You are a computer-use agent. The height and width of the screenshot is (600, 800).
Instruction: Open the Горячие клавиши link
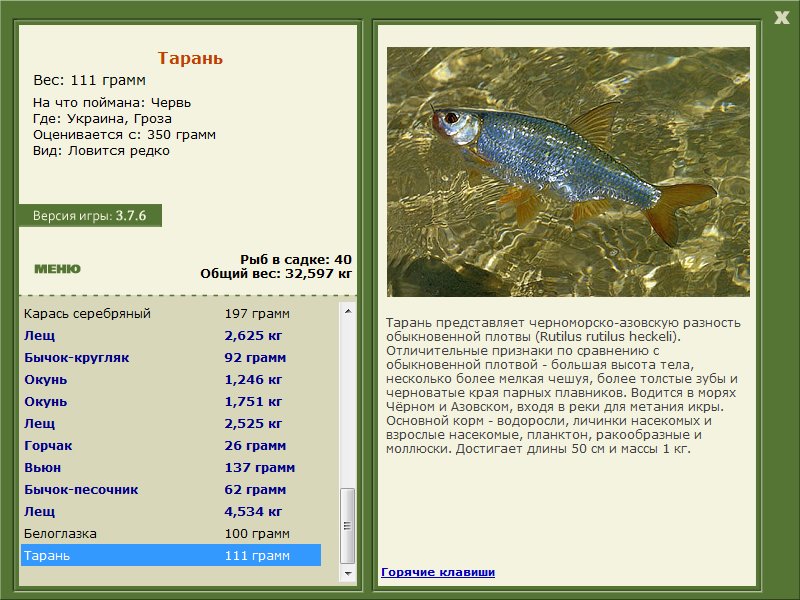point(438,572)
